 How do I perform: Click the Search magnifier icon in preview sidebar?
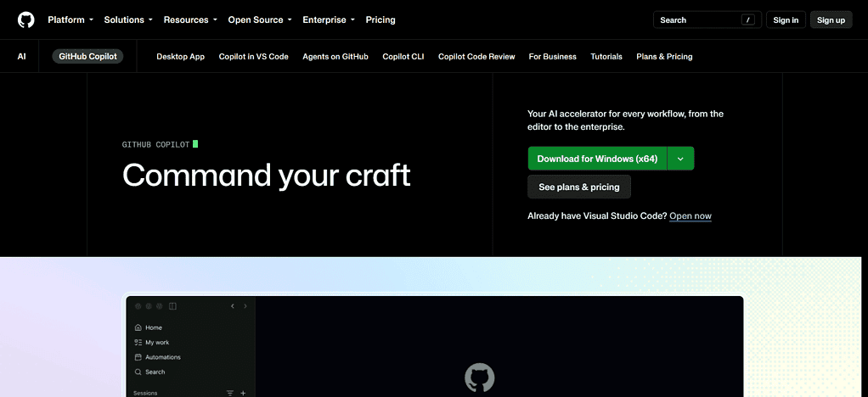click(x=138, y=372)
